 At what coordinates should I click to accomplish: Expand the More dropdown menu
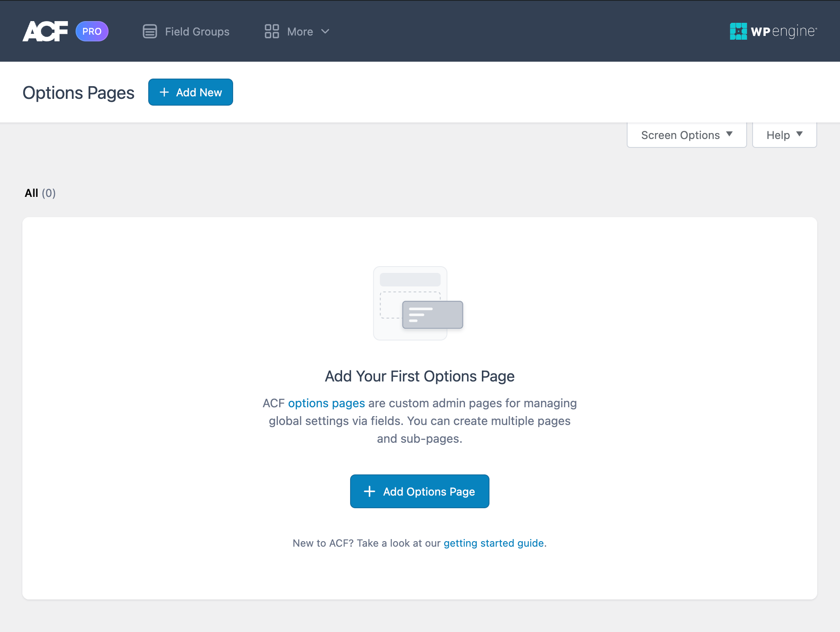(299, 31)
